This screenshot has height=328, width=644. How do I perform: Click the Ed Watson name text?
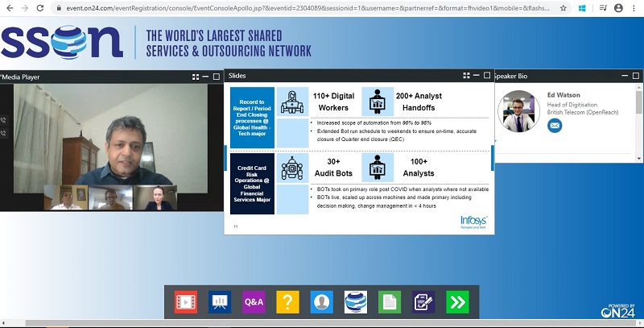point(563,95)
